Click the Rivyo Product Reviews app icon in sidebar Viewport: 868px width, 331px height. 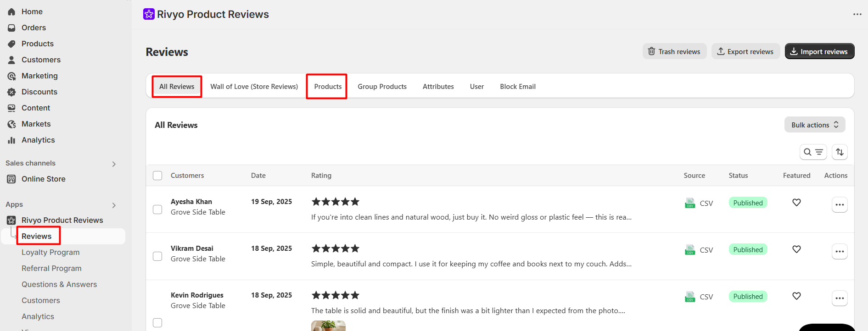pyautogui.click(x=11, y=220)
